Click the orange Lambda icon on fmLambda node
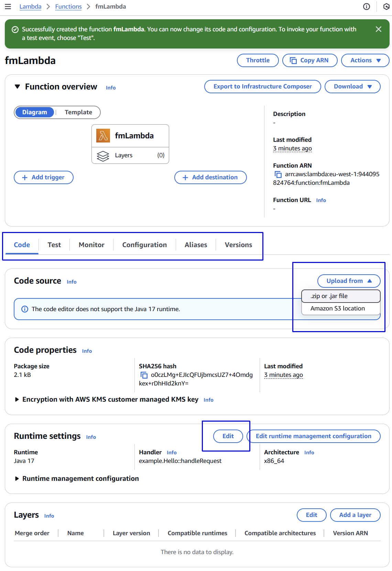 103,136
